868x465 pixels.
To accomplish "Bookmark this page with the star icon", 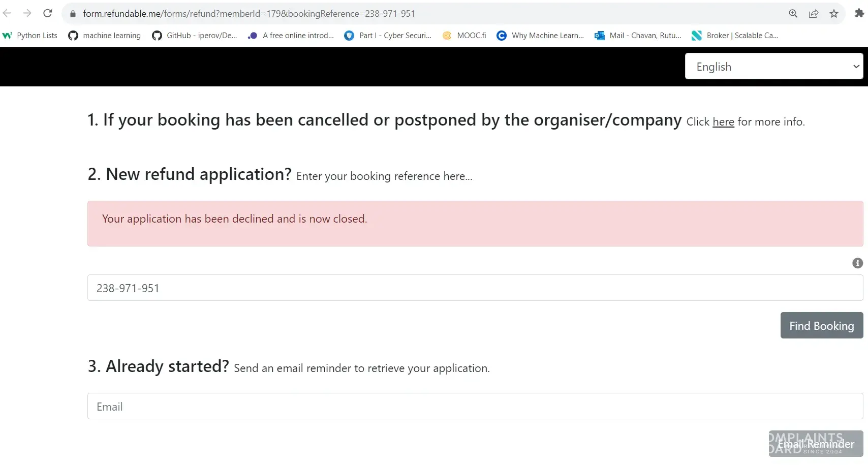I will 834,14.
